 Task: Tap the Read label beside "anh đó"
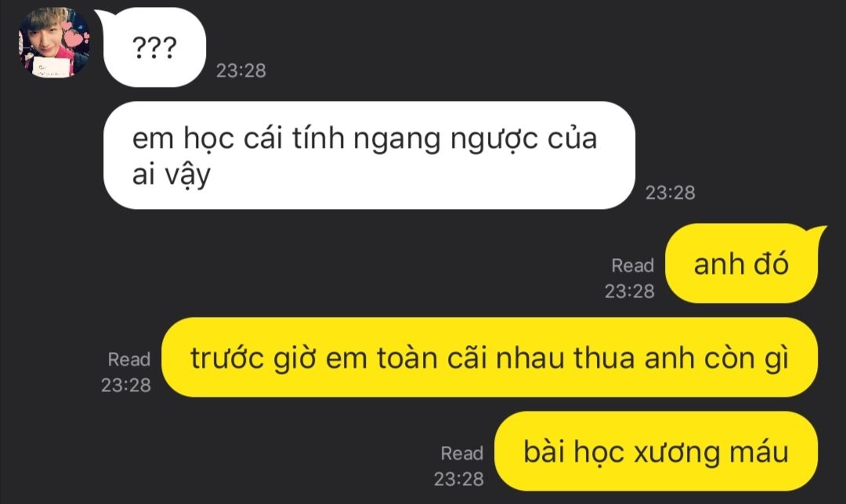click(x=632, y=266)
